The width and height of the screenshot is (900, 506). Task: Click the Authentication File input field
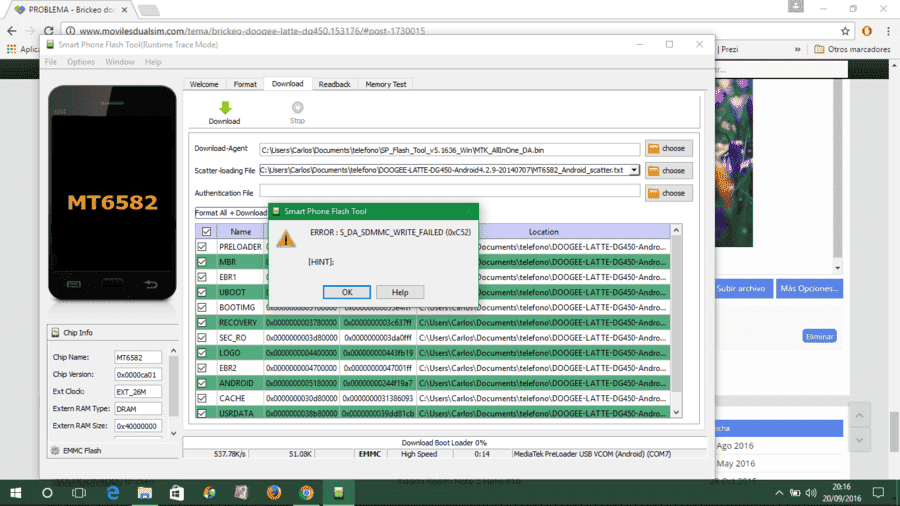point(449,191)
